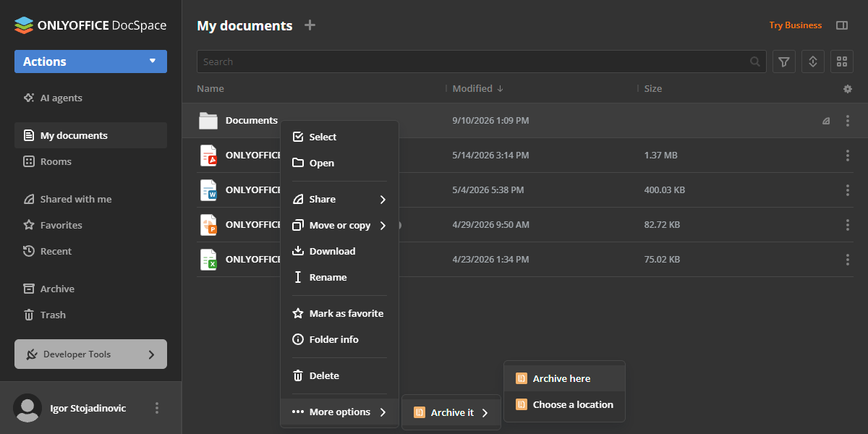Open the sort order icon
Viewport: 868px width, 434px height.
pyautogui.click(x=813, y=61)
